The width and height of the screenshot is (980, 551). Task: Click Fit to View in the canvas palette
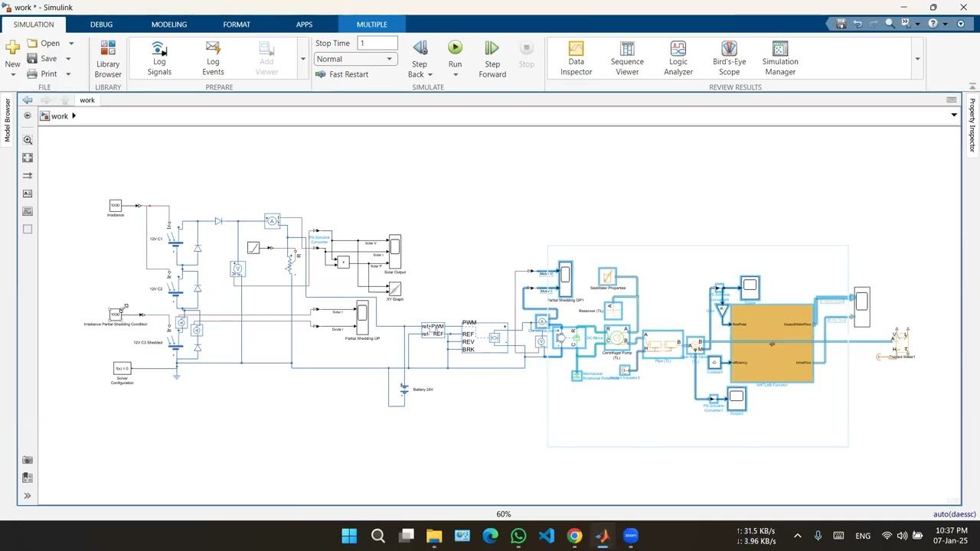pos(28,158)
